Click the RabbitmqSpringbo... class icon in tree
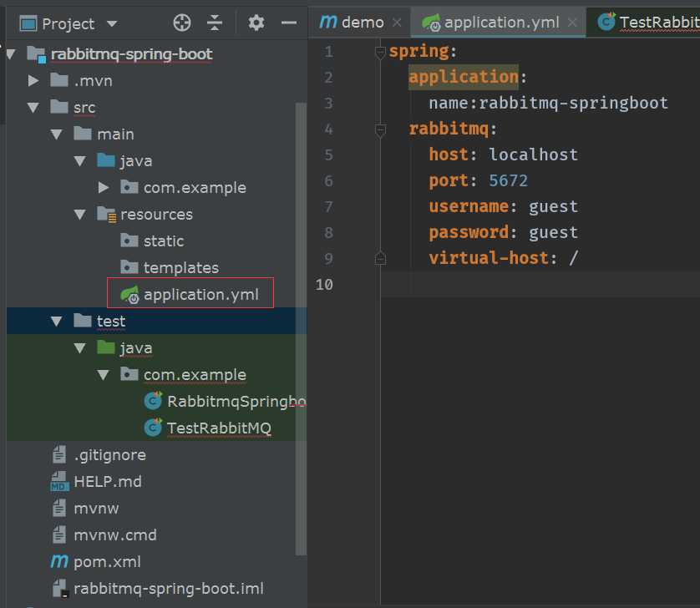This screenshot has height=608, width=700. pos(153,401)
